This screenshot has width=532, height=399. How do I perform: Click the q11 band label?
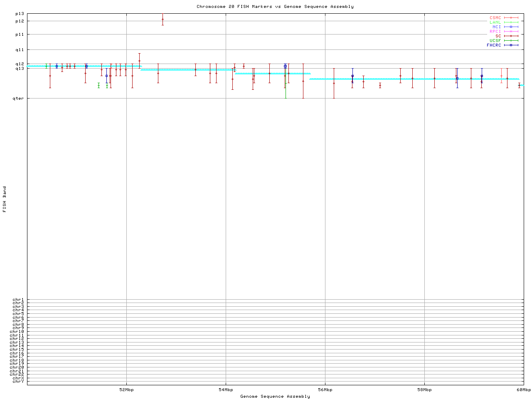tap(20, 50)
